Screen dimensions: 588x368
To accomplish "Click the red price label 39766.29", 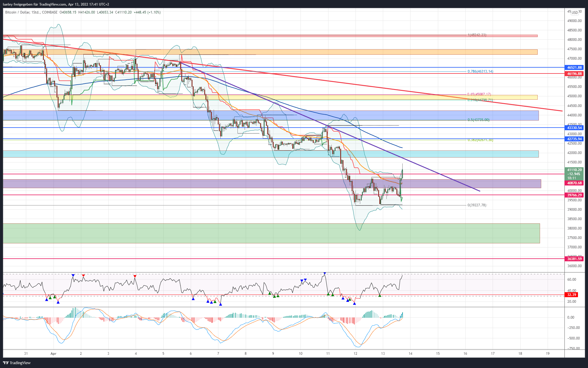I will click(574, 195).
